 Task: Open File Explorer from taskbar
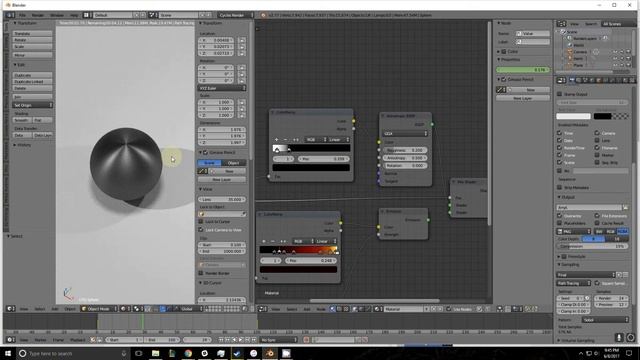pyautogui.click(x=156, y=353)
